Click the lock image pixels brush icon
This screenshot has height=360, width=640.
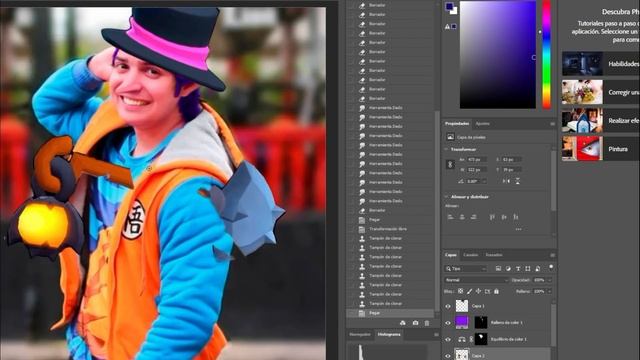pyautogui.click(x=469, y=291)
